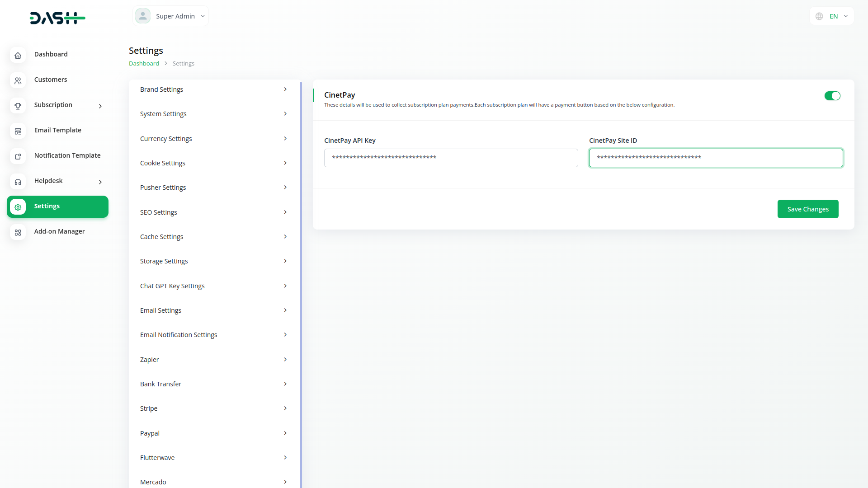This screenshot has height=488, width=868.
Task: Click the Add-on Manager grid icon
Action: click(x=18, y=232)
